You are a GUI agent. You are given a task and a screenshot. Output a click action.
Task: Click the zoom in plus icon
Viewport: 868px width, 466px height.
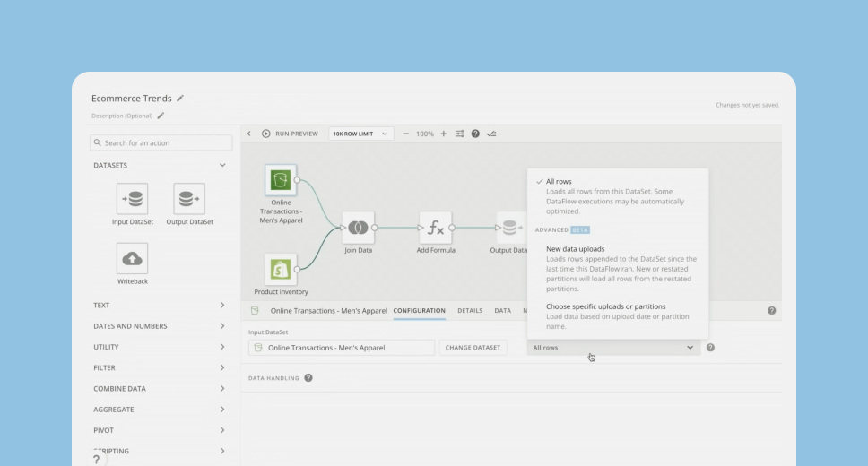[443, 134]
